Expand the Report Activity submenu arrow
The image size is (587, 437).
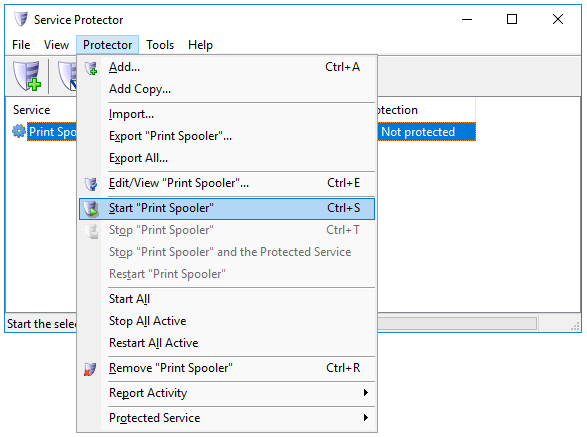[x=366, y=392]
